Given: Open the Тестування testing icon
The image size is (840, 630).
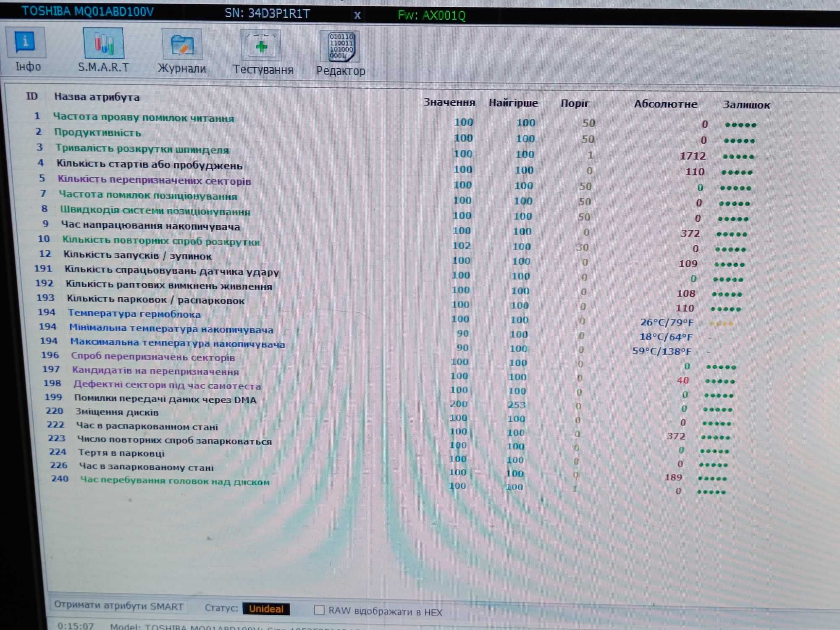Looking at the screenshot, I should pyautogui.click(x=261, y=45).
